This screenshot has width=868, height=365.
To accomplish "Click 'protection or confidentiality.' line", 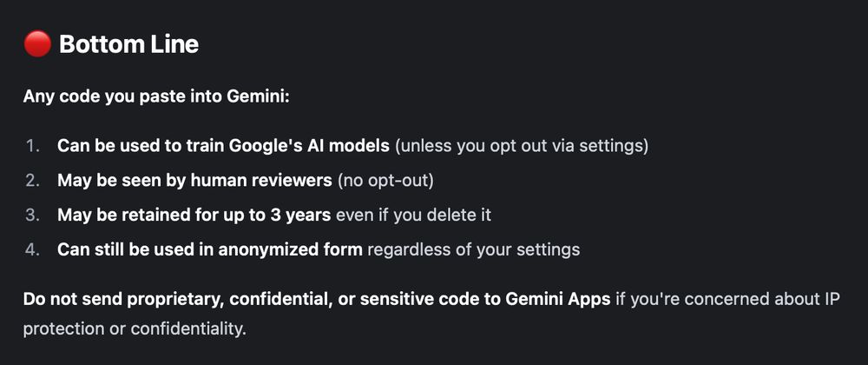I will [135, 329].
